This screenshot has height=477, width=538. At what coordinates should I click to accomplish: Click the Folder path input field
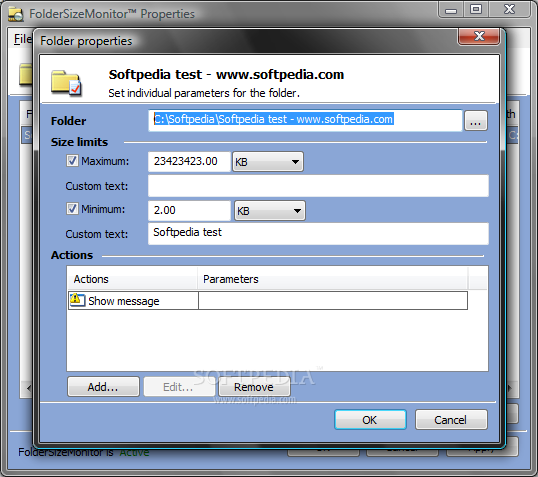(x=305, y=120)
